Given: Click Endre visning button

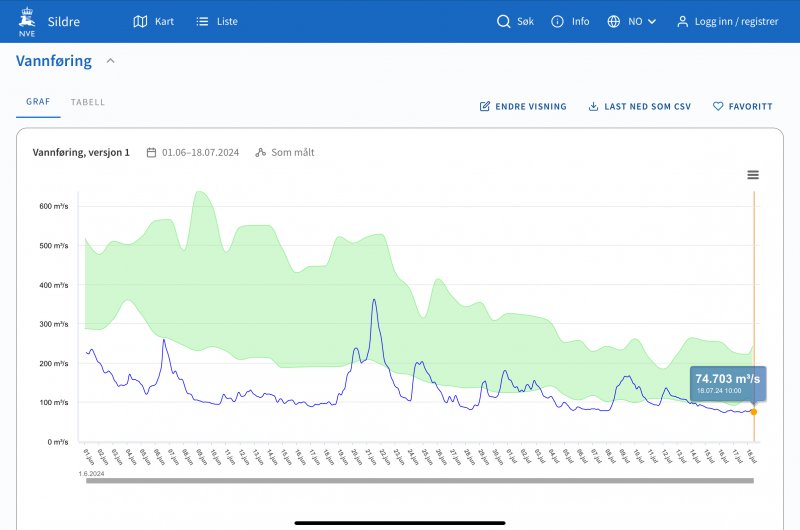Looking at the screenshot, I should [523, 106].
